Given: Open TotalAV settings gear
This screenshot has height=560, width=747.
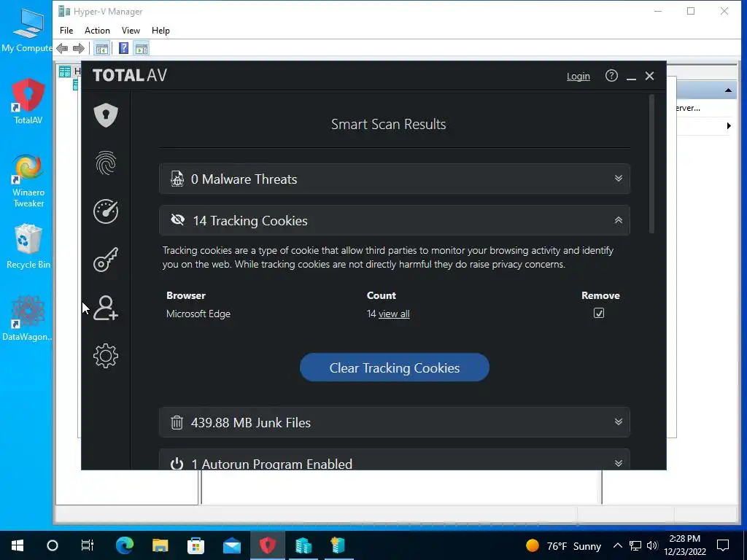Looking at the screenshot, I should (x=106, y=356).
